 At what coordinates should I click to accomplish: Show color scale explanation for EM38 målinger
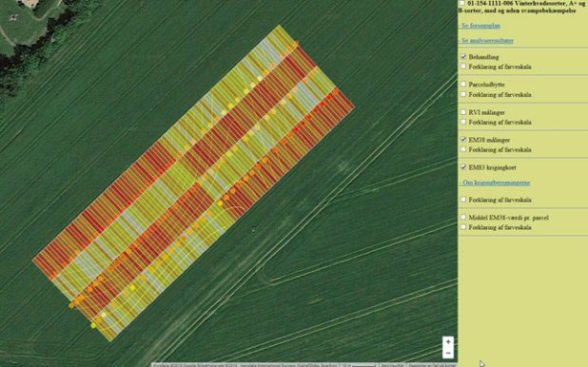[463, 149]
